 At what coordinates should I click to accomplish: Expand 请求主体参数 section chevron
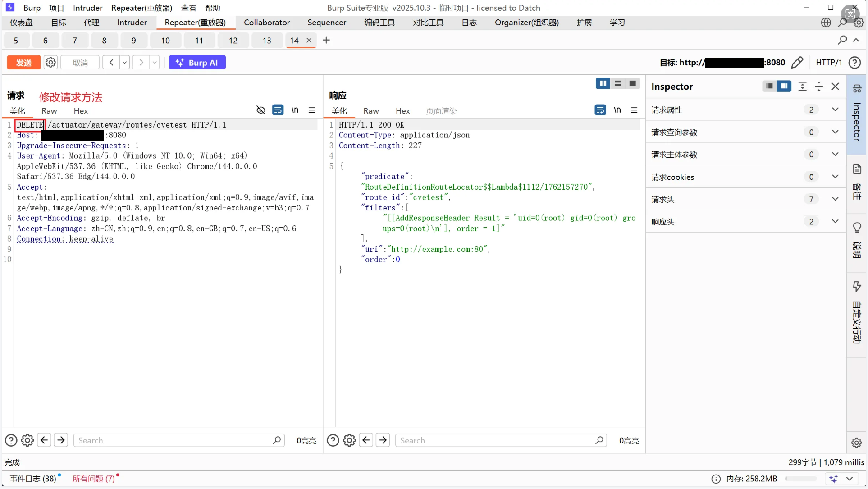(x=835, y=154)
